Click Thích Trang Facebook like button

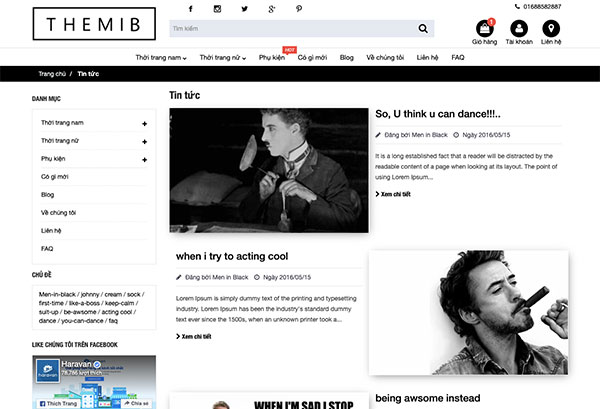pos(59,404)
